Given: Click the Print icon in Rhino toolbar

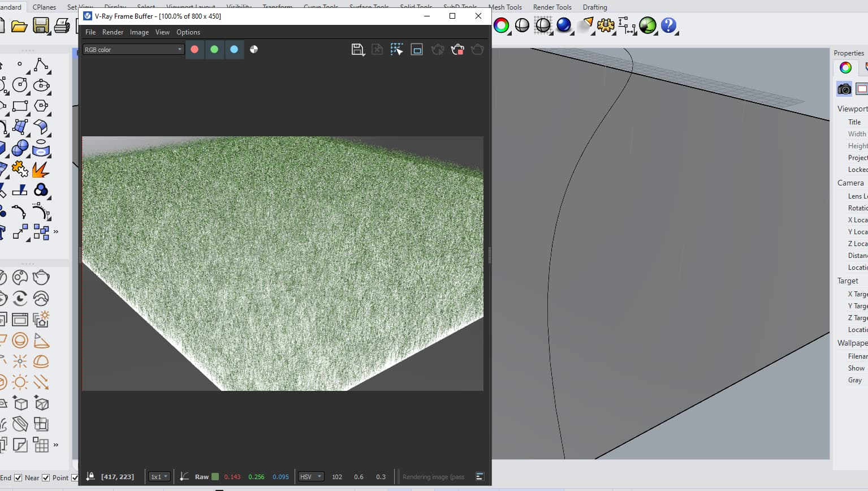Looking at the screenshot, I should point(62,26).
